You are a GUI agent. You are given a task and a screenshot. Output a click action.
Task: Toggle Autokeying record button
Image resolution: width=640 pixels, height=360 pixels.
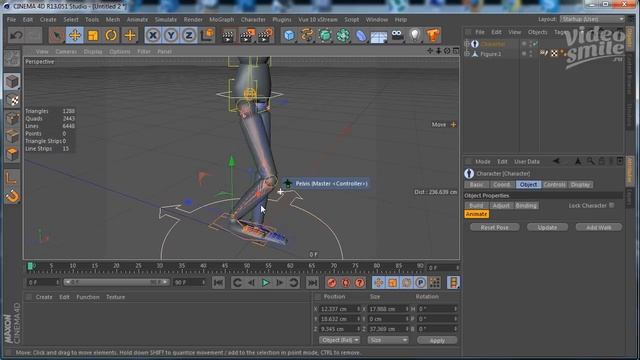(x=346, y=282)
